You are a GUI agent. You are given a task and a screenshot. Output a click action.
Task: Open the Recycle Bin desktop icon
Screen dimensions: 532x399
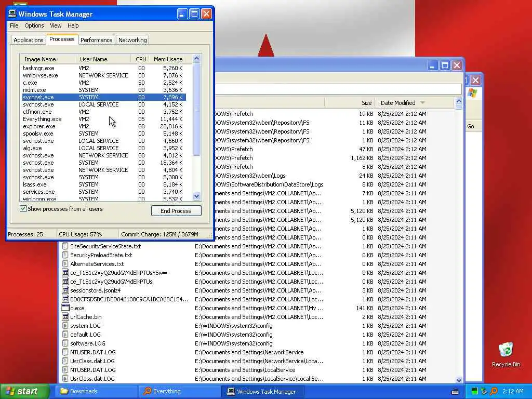tap(506, 354)
